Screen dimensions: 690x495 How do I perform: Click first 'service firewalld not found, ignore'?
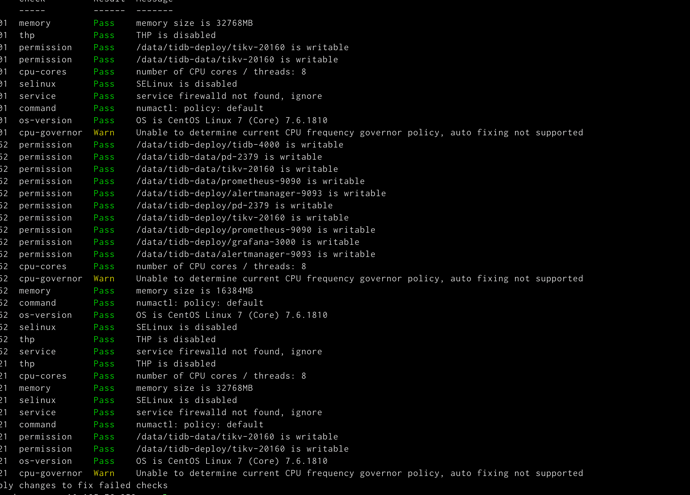[x=229, y=96]
